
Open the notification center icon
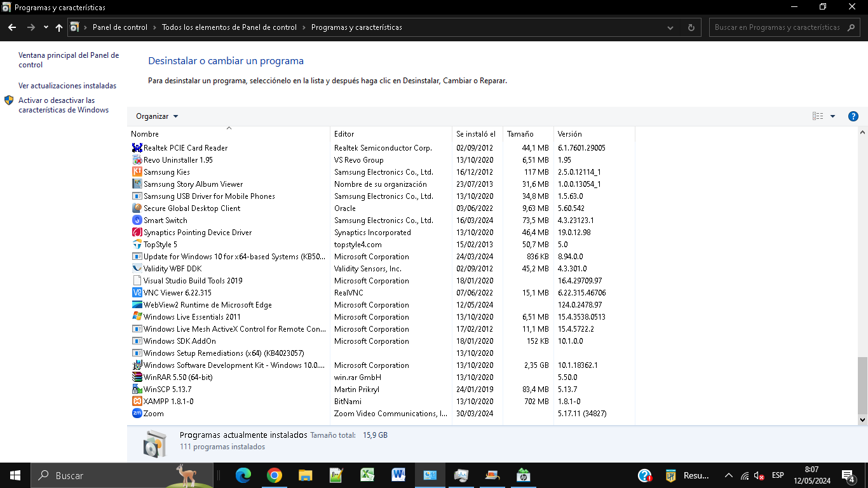[x=848, y=475]
